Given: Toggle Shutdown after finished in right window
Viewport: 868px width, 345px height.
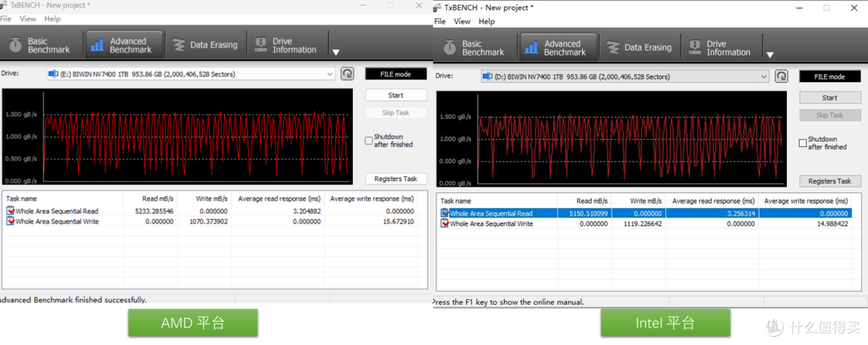Looking at the screenshot, I should coord(803,143).
